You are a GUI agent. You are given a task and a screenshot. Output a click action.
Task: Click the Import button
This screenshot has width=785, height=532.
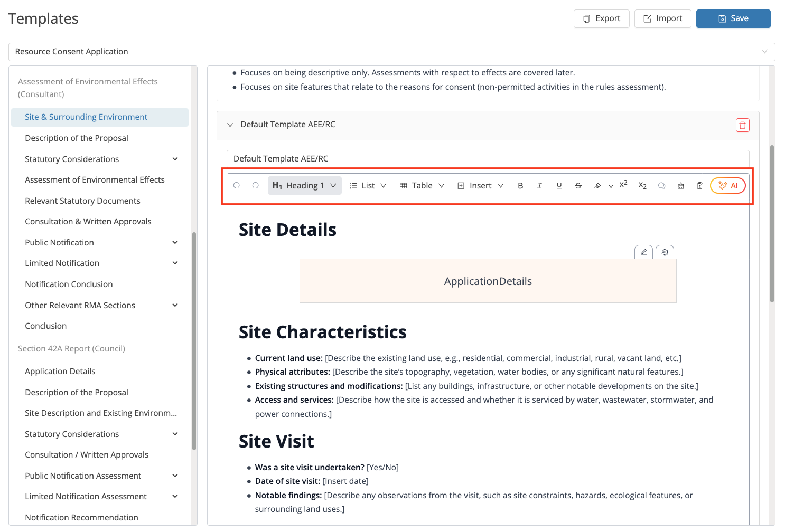[x=662, y=18]
